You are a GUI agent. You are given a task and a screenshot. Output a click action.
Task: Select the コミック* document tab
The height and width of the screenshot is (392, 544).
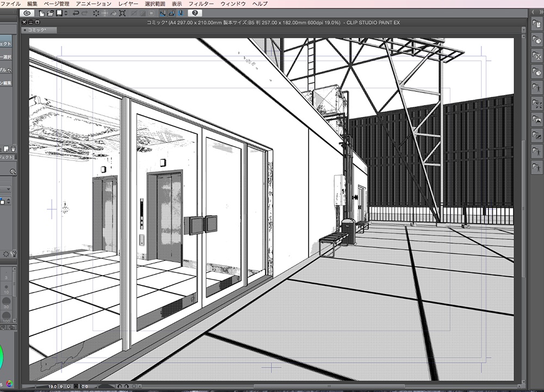[x=39, y=30]
